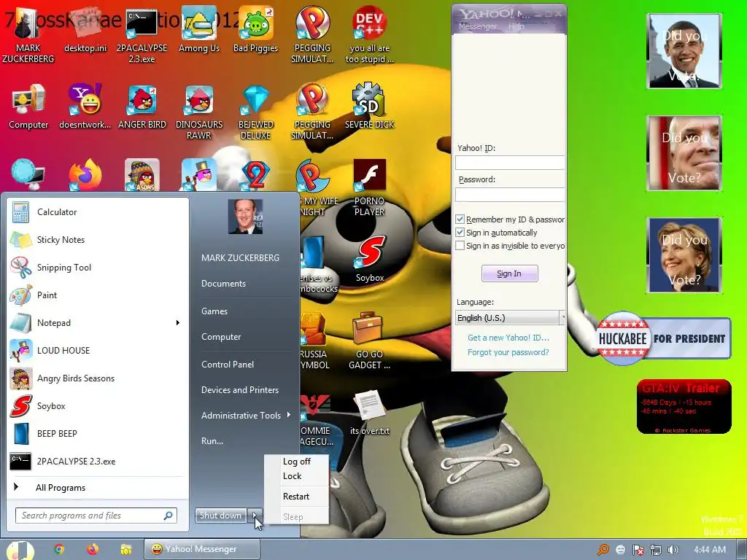Viewport: 747px width, 560px height.
Task: Open the Language dropdown in Yahoo Messenger
Action: pos(510,318)
